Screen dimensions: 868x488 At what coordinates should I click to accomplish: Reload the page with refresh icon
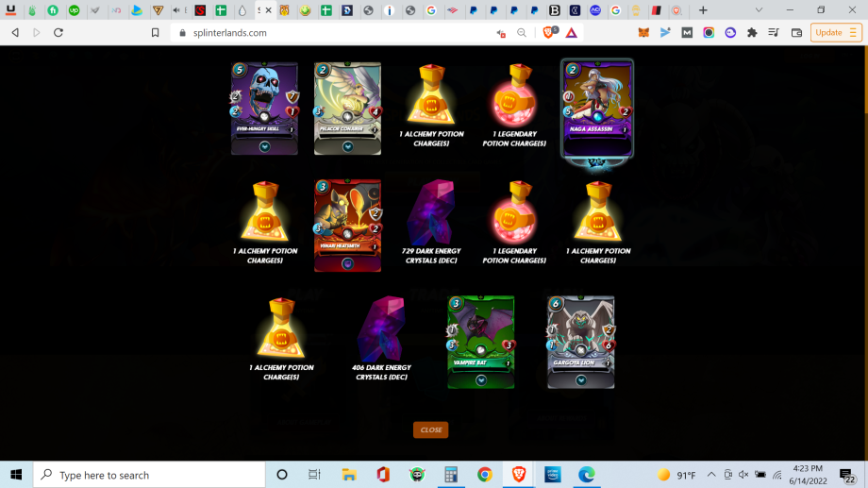coord(58,33)
